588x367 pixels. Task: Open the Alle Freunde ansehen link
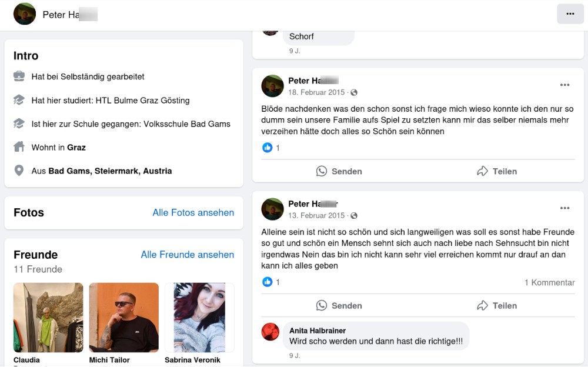coord(187,255)
